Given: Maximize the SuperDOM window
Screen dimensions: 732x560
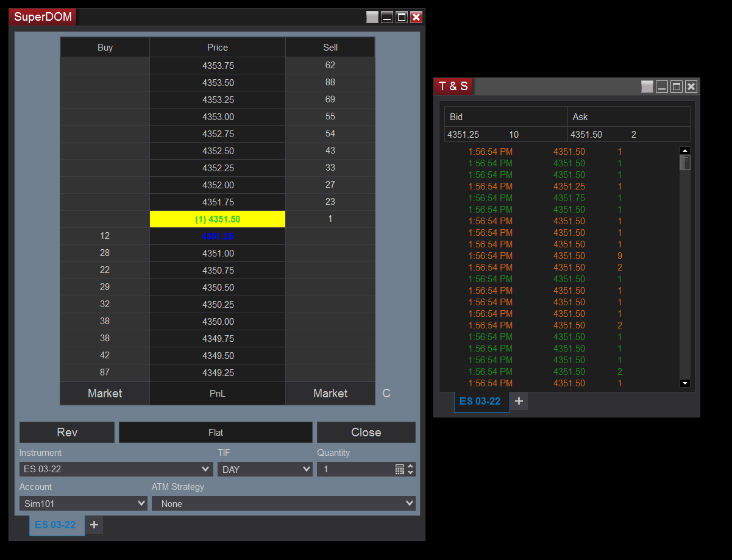Looking at the screenshot, I should click(402, 17).
